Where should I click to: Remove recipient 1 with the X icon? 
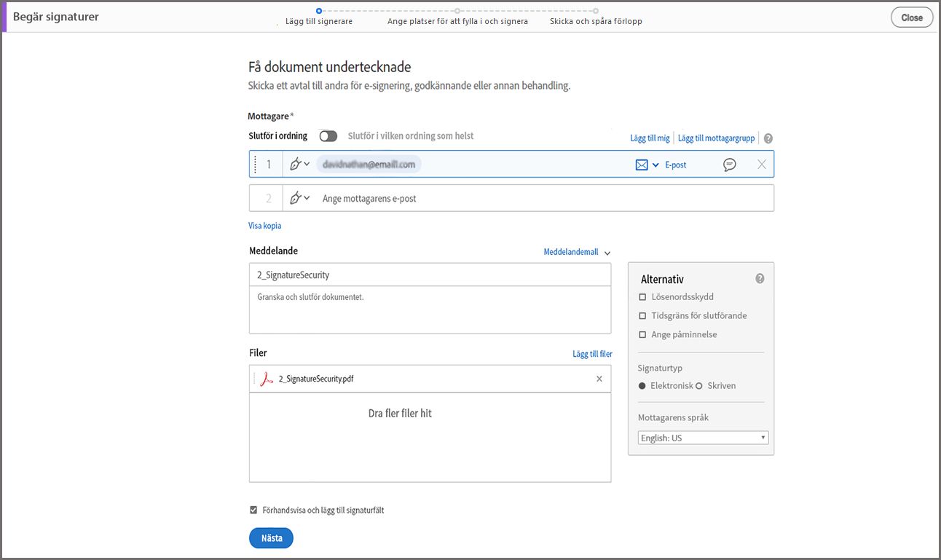762,164
